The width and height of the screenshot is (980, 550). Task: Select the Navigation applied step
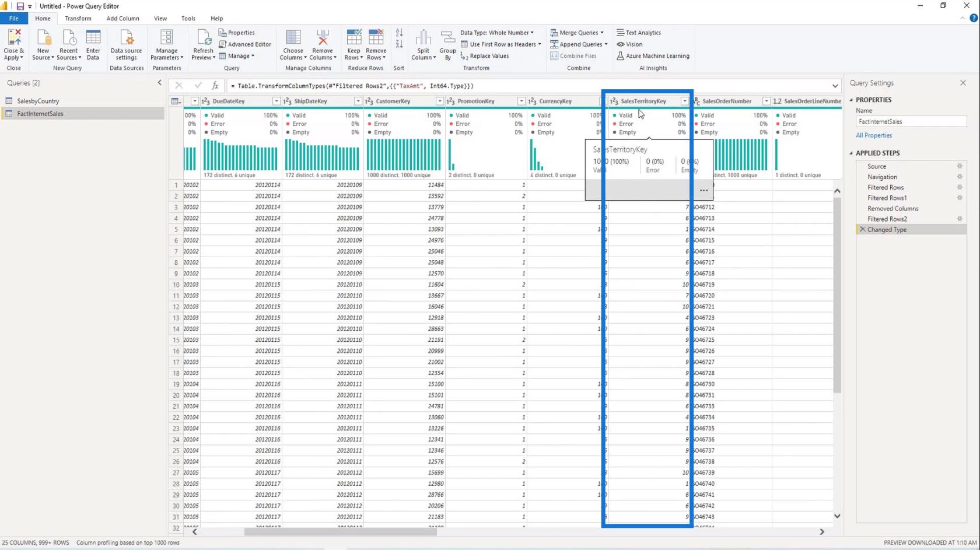pos(882,177)
